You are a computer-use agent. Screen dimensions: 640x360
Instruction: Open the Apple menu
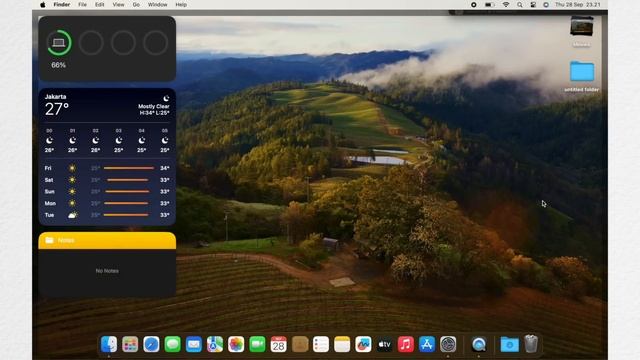tap(43, 5)
